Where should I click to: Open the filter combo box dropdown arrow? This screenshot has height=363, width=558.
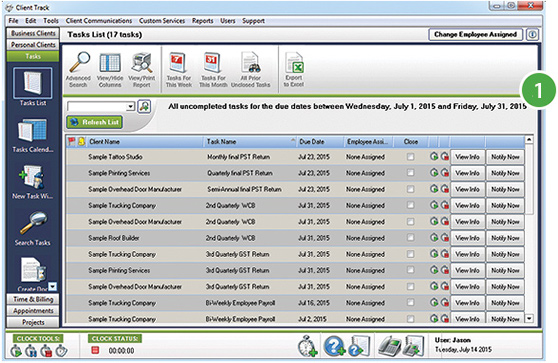[131, 106]
